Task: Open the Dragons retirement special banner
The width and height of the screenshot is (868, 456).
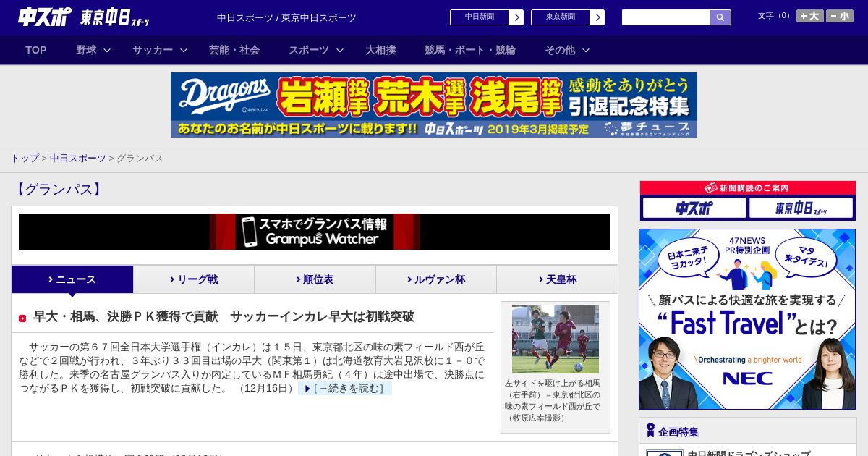Action: 434,105
